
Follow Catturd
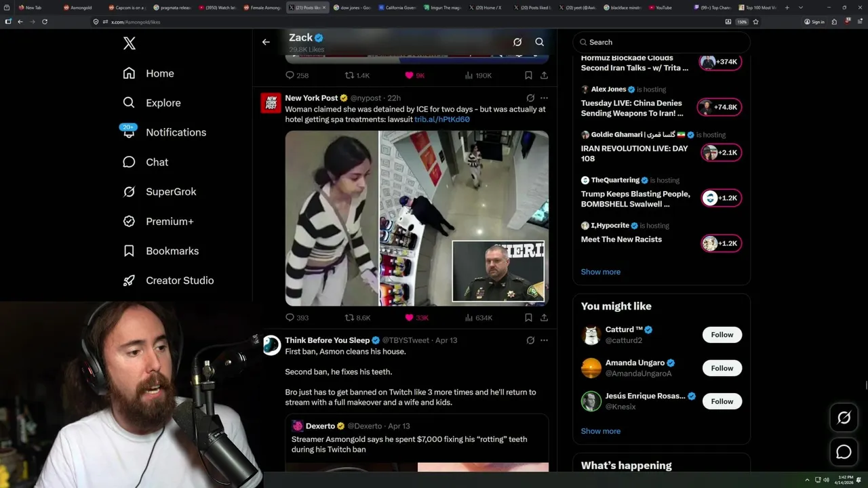(x=722, y=335)
